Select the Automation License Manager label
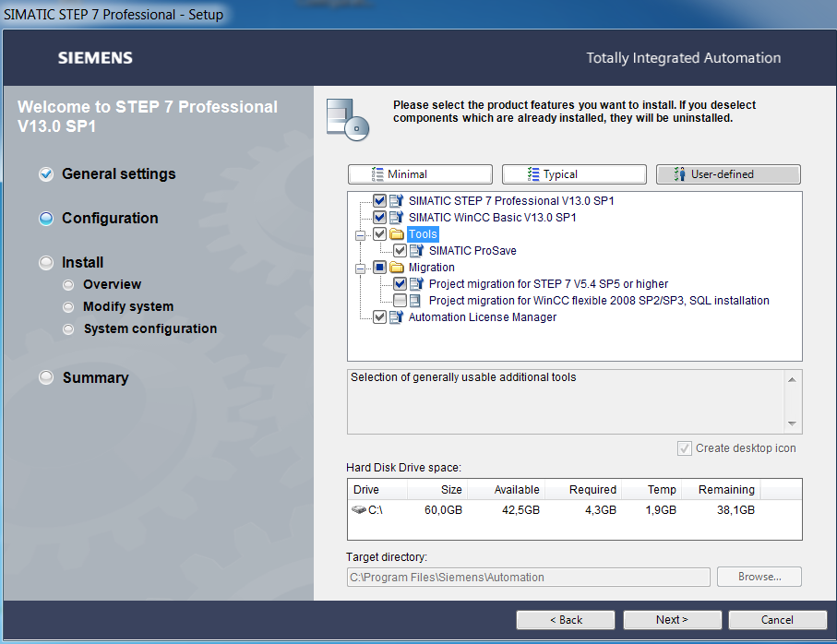This screenshot has width=837, height=644. click(x=482, y=317)
